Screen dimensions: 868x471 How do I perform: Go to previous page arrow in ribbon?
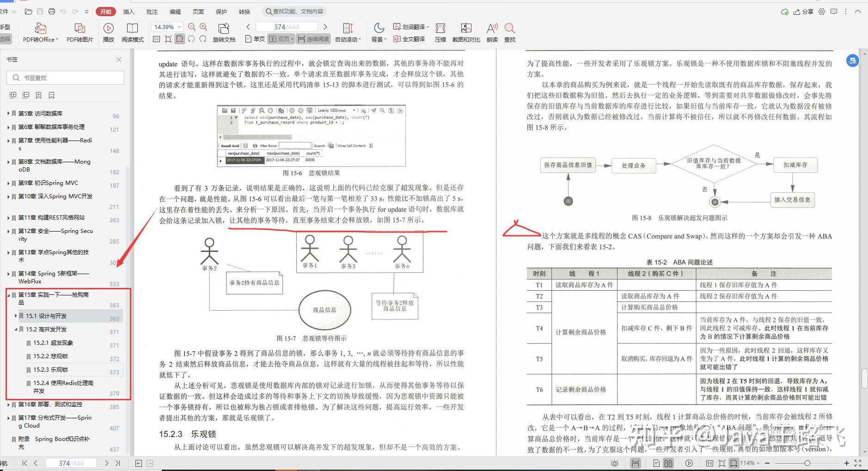(248, 27)
